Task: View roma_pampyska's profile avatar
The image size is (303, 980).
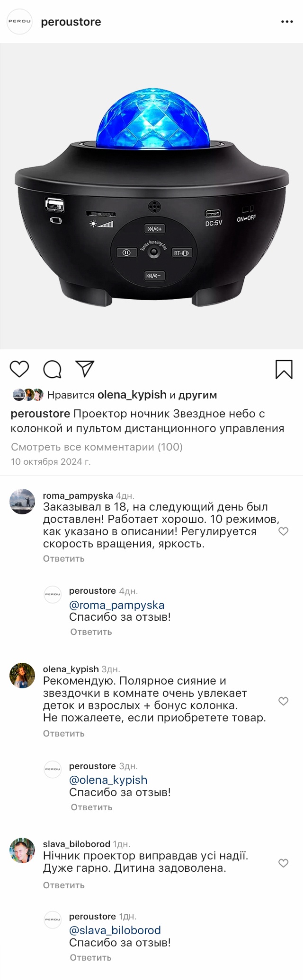Action: 22,502
